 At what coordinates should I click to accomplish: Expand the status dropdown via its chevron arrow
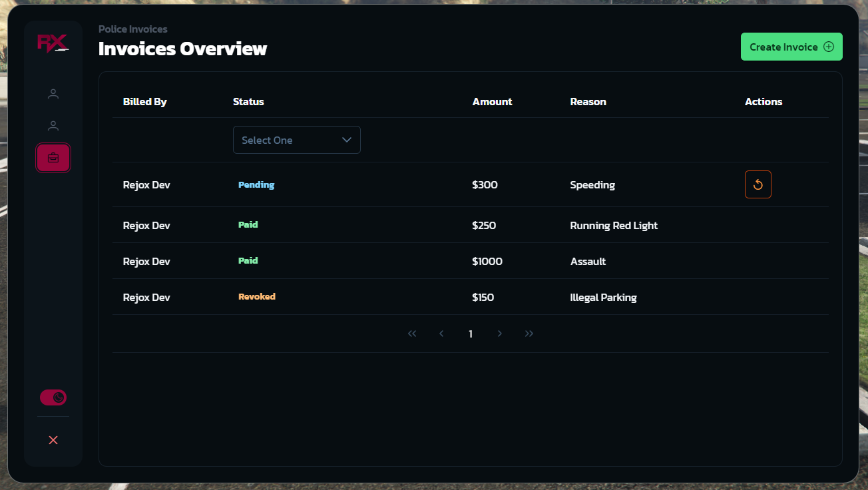point(346,140)
